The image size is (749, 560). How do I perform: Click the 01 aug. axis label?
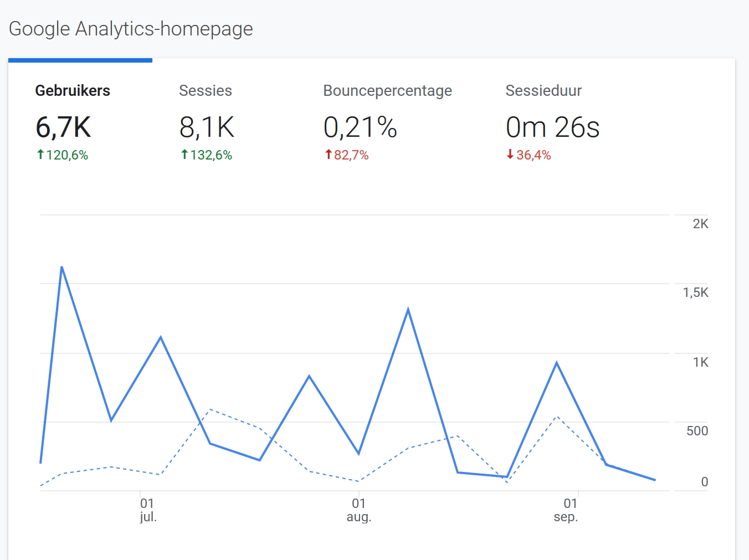(359, 510)
